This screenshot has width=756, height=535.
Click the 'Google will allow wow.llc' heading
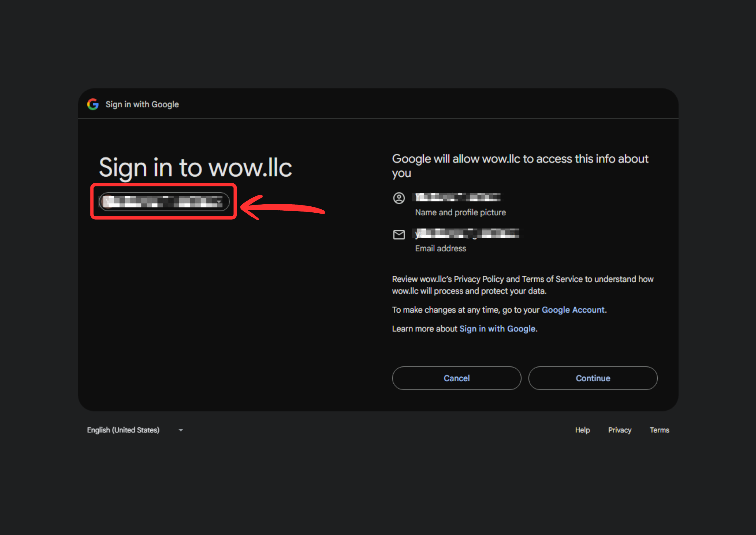[x=520, y=166]
